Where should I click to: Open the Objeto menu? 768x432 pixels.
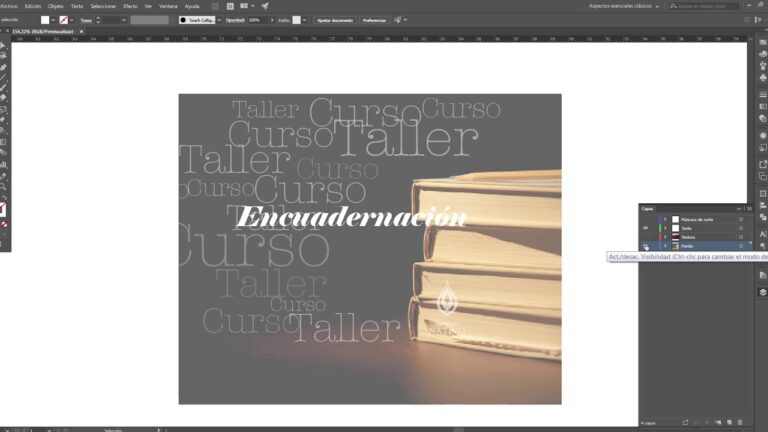(x=55, y=6)
